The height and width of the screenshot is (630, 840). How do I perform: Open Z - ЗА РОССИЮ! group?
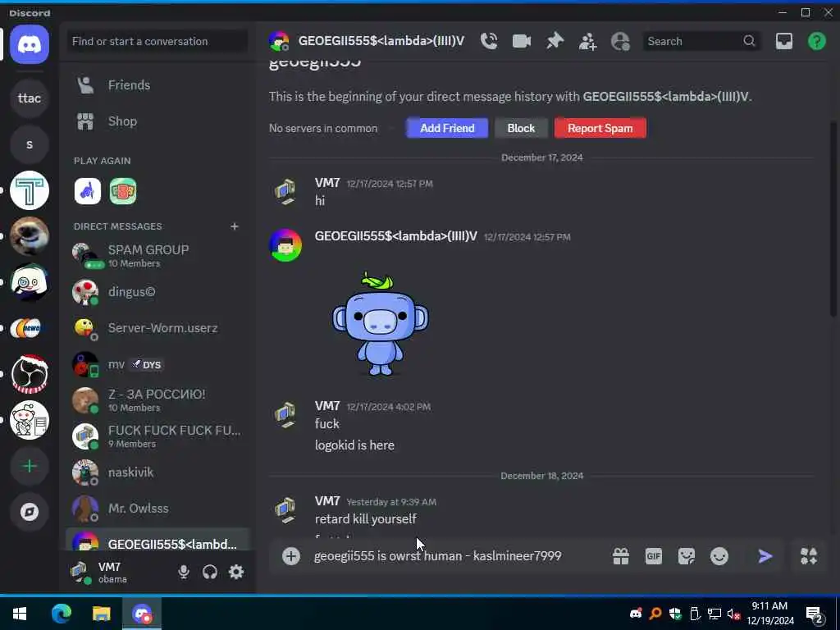point(157,400)
